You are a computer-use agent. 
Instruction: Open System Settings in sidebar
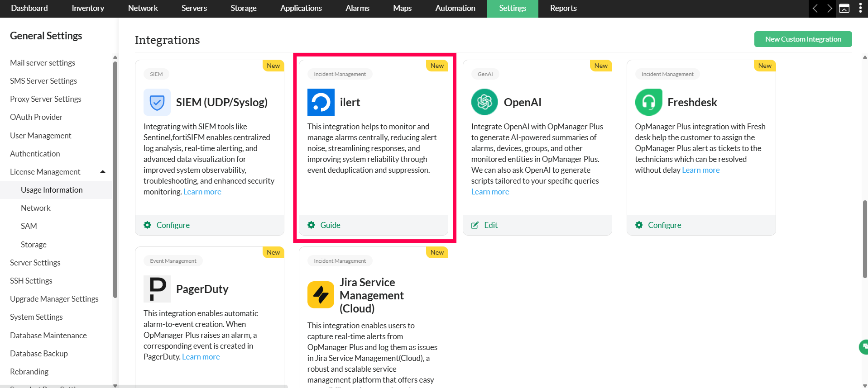click(36, 317)
